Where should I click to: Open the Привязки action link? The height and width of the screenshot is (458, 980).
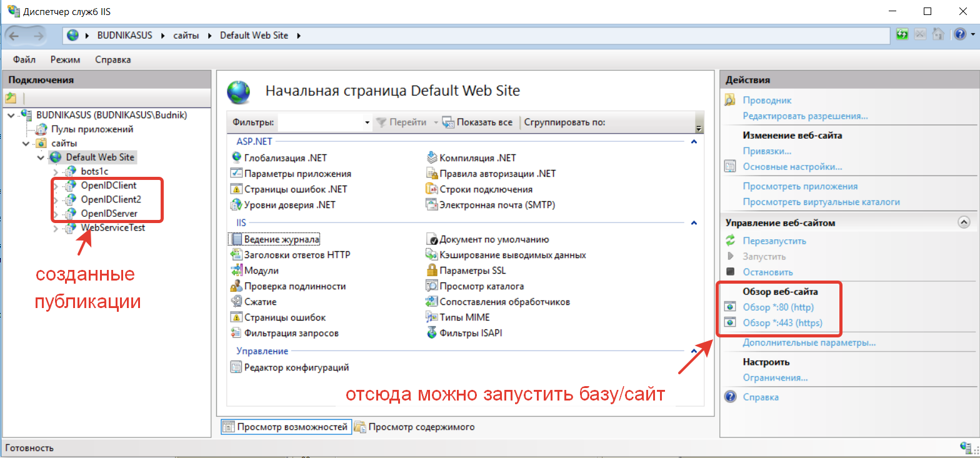click(767, 151)
